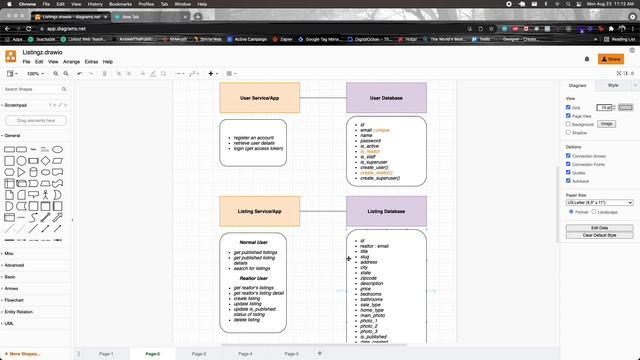Screen dimensions: 640x360
Task: Select the Landscape radio button
Action: [594, 212]
